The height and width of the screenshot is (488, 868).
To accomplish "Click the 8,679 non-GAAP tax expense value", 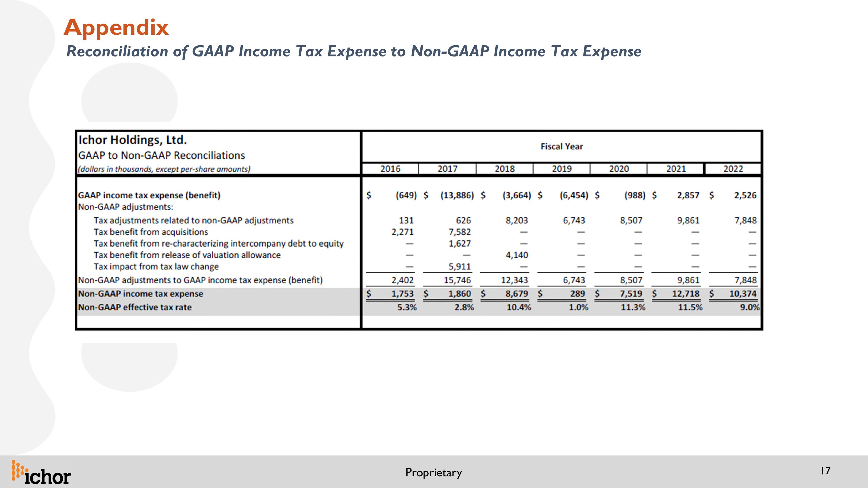I will coord(517,294).
